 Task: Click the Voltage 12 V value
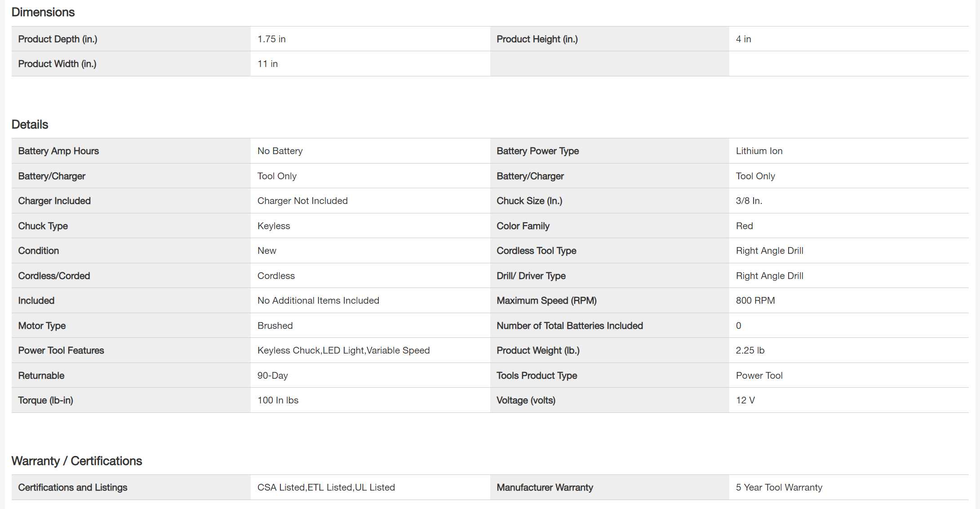(745, 400)
